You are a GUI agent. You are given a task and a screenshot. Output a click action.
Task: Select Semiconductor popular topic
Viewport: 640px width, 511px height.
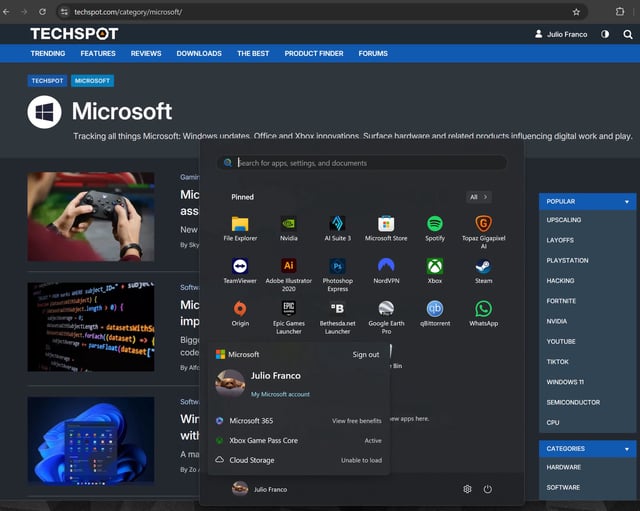point(573,402)
